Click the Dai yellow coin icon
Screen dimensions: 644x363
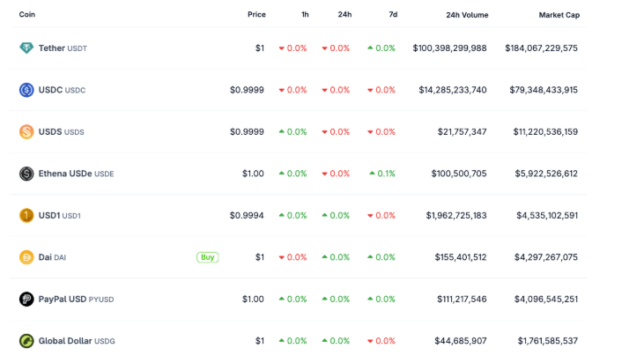[26, 257]
